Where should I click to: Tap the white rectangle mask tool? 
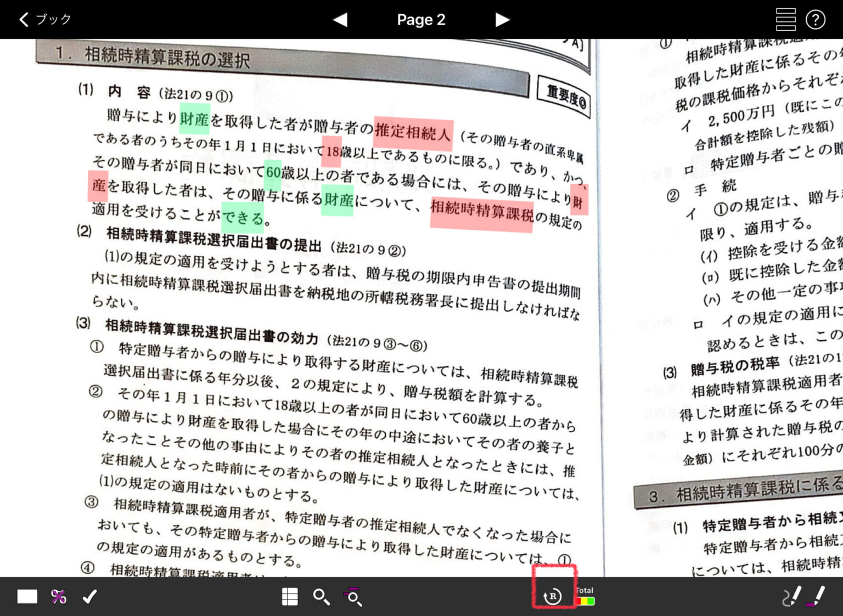click(27, 596)
